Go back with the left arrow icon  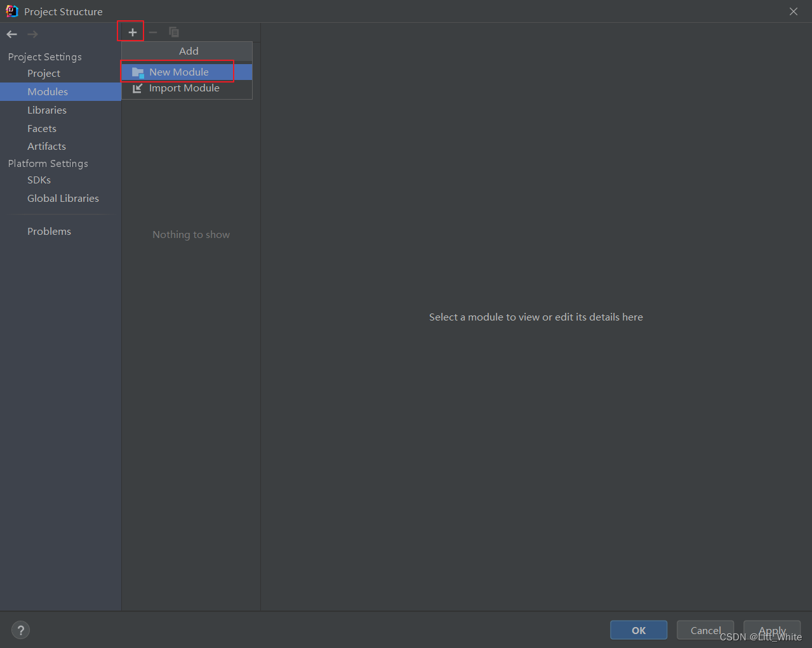(12, 34)
